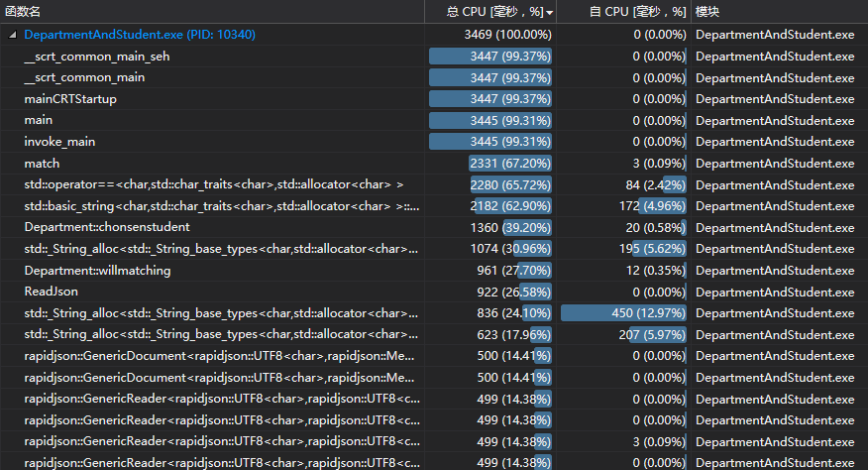Click the 172 (4.96%) self CPU cell

pyautogui.click(x=624, y=206)
